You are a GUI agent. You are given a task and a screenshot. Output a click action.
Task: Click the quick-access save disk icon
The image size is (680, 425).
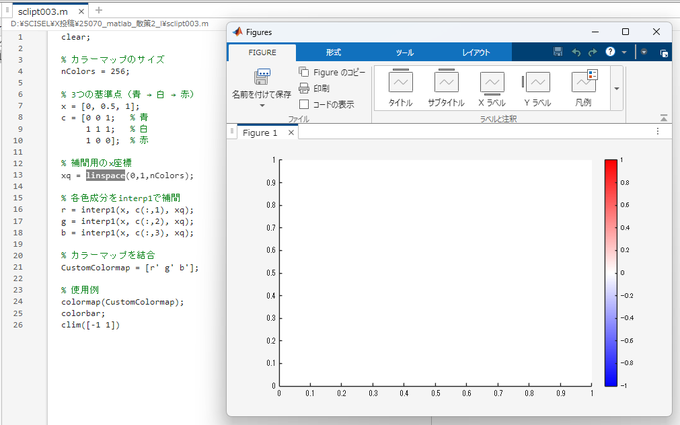558,52
